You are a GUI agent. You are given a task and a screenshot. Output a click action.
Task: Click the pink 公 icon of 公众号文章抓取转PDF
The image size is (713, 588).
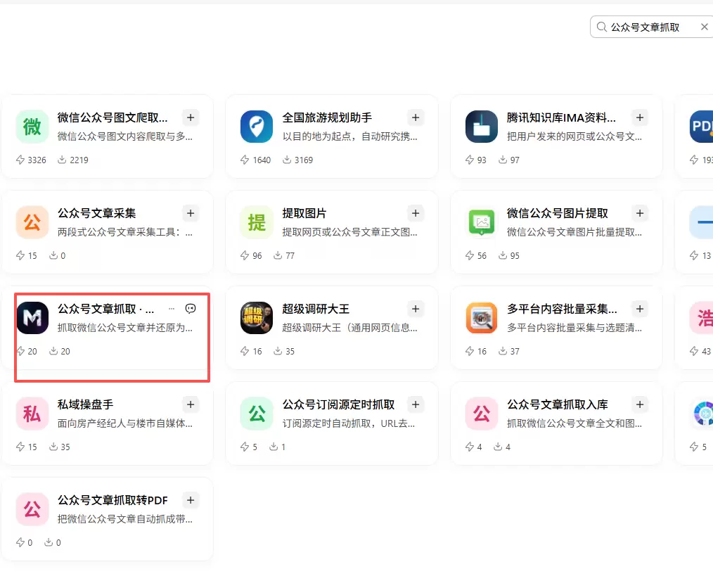tap(32, 509)
